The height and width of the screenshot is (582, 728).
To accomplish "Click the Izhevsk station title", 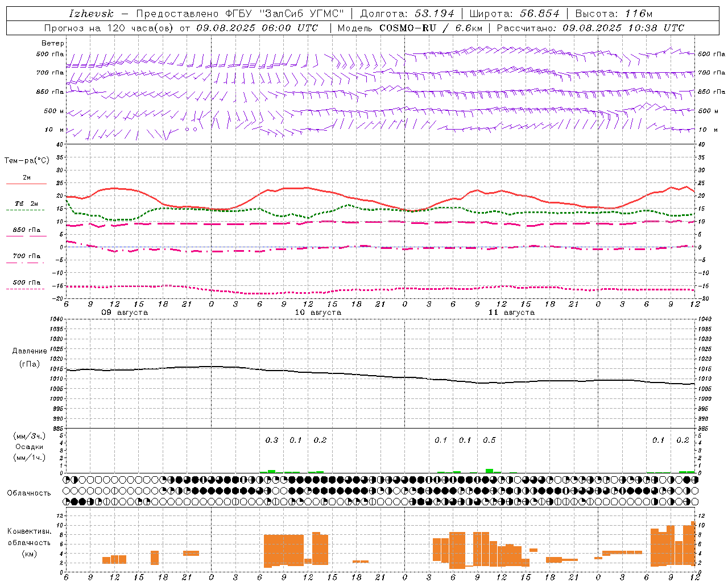I will tap(91, 14).
